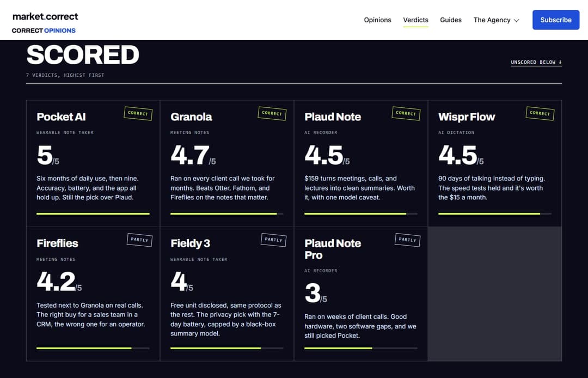Viewport: 588px width, 378px height.
Task: Click the Plaud Note Pro description about software gaps
Action: click(x=360, y=326)
